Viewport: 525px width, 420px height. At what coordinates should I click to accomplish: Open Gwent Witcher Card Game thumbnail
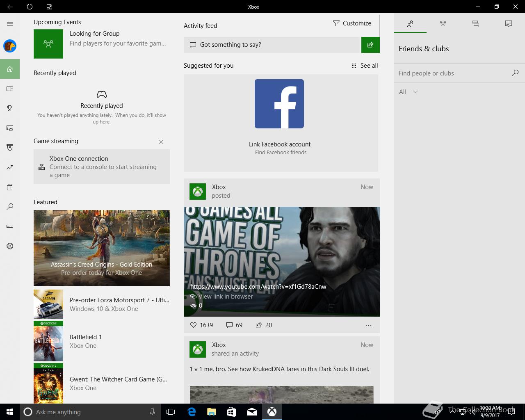tap(48, 383)
